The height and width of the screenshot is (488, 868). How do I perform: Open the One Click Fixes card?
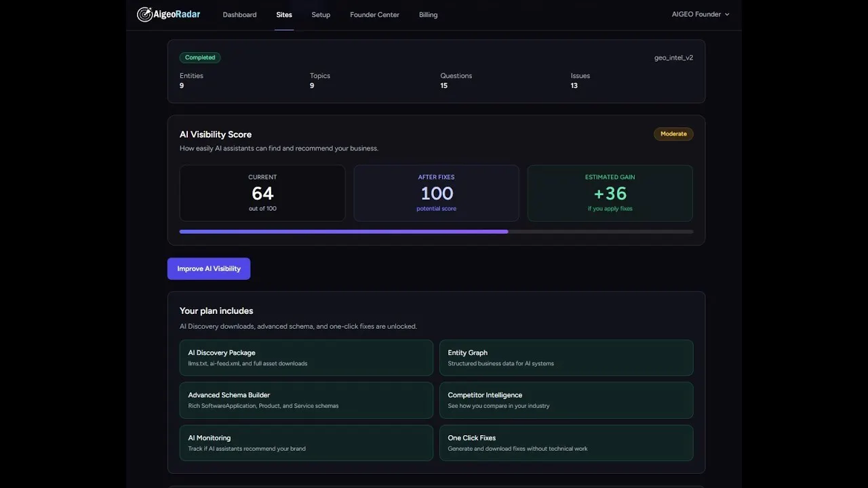566,443
